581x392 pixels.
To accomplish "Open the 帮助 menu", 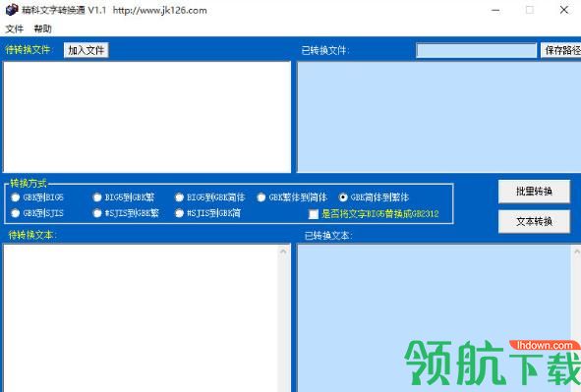I will click(x=43, y=28).
